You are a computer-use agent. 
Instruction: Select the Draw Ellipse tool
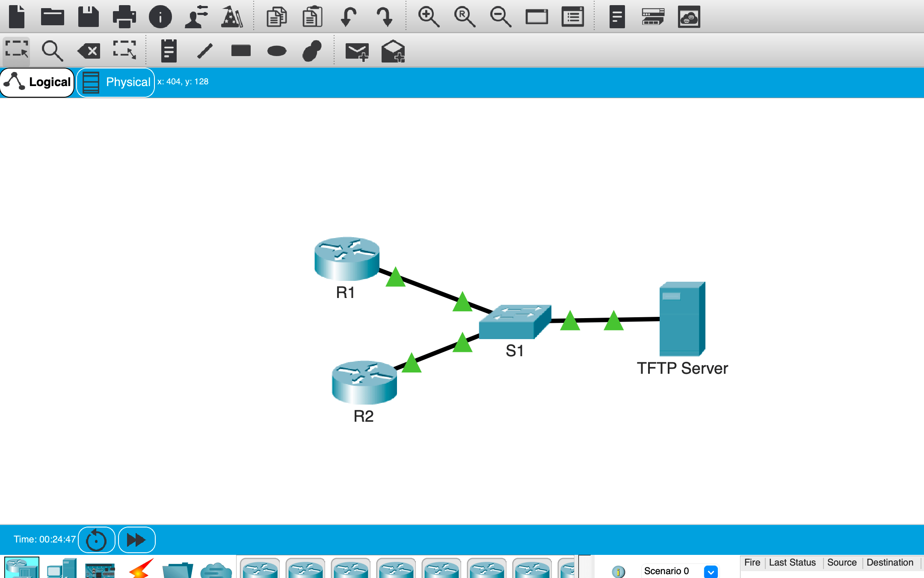276,51
